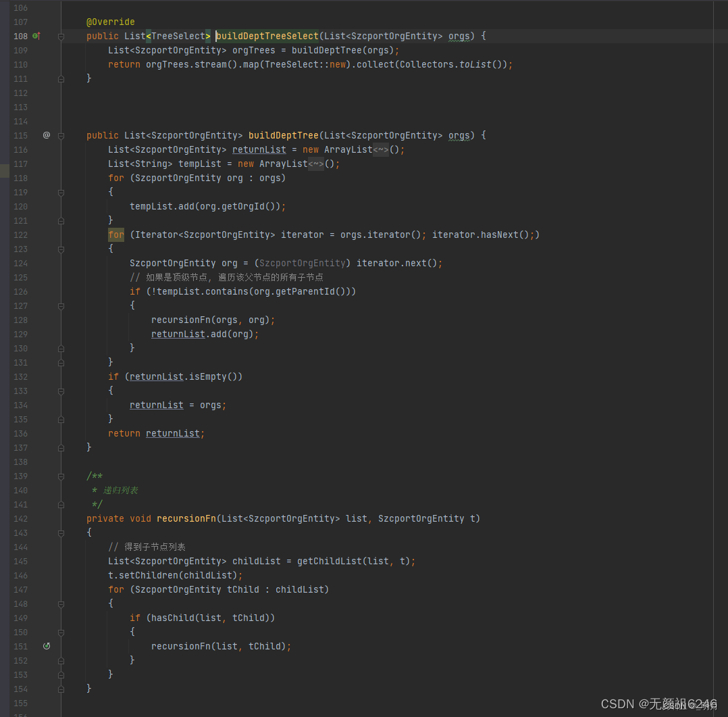
Task: Click line number 122 in the gutter
Action: (x=20, y=235)
